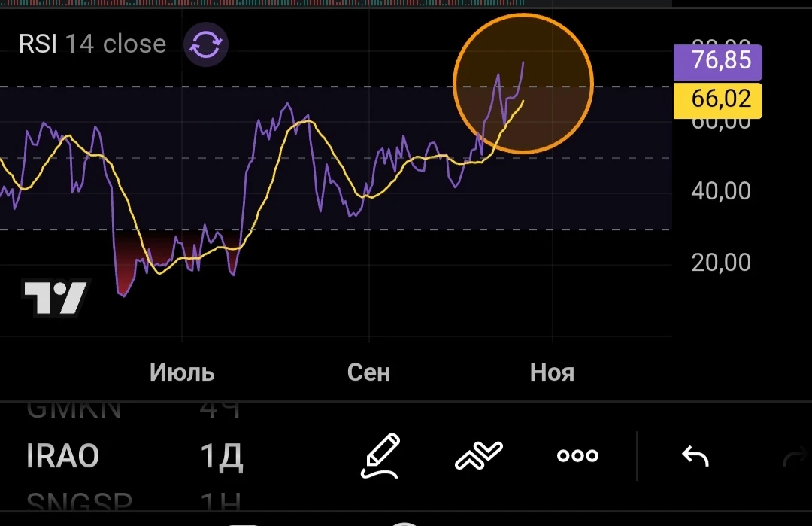Viewport: 812px width, 526px height.
Task: Open the RSI 14 close indicator label
Action: coord(92,44)
